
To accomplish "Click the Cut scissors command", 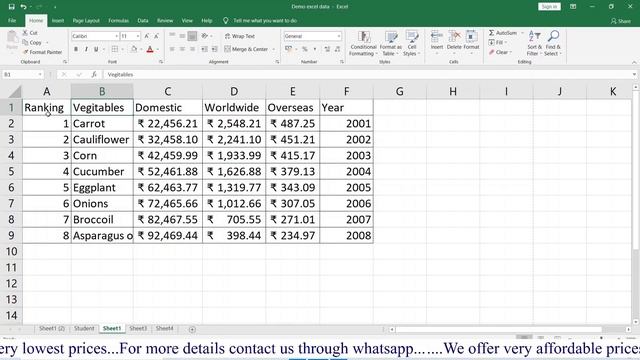I will [x=30, y=33].
